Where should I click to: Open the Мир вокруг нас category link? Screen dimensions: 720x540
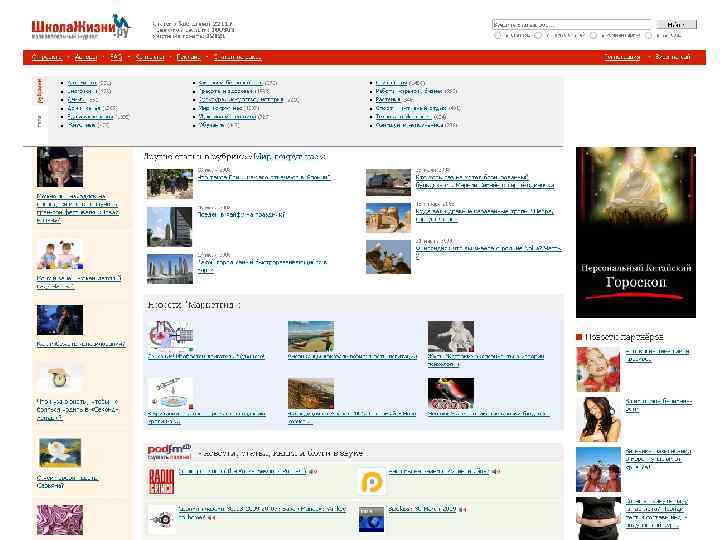point(220,108)
